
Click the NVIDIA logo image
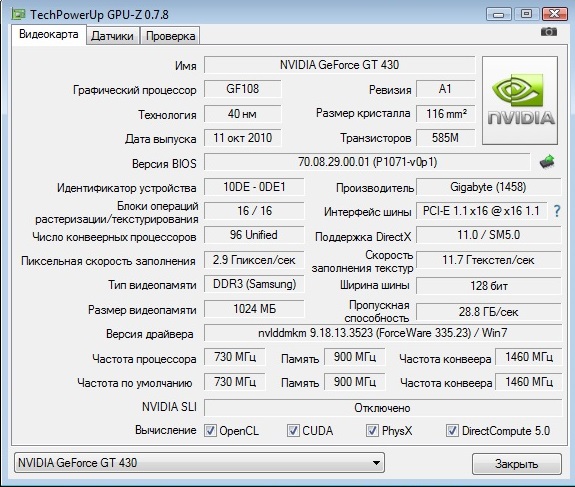pyautogui.click(x=520, y=100)
